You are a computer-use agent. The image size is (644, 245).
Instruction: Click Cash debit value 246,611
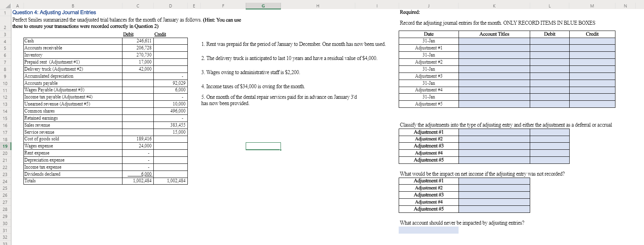pos(144,41)
